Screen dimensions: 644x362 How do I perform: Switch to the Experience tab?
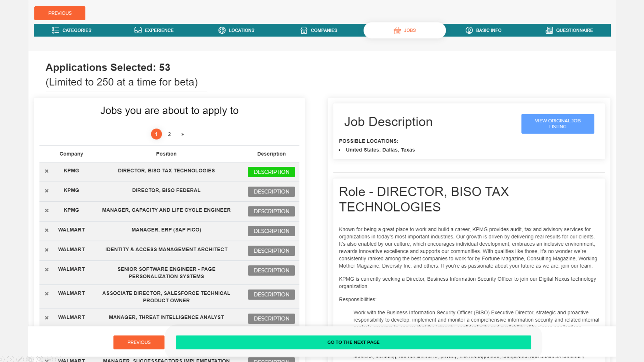(159, 30)
